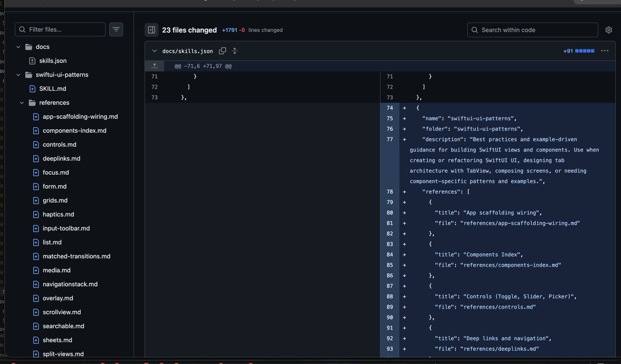
Task: Open SKILL.md in the file tree
Action: (x=52, y=88)
